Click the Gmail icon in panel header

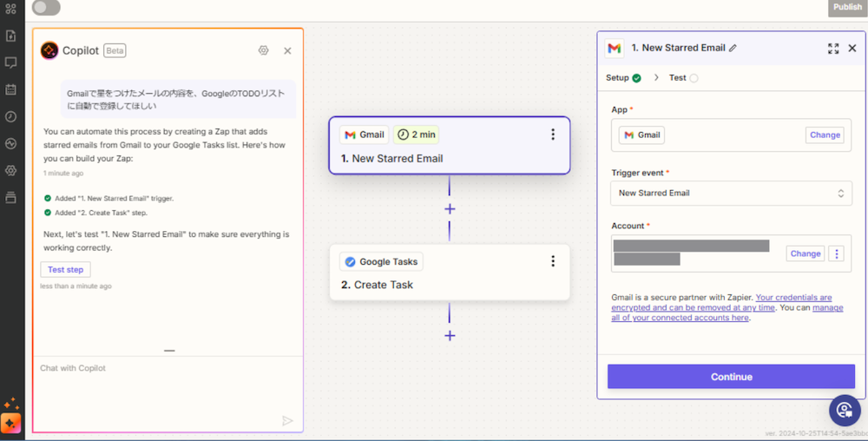(x=614, y=48)
